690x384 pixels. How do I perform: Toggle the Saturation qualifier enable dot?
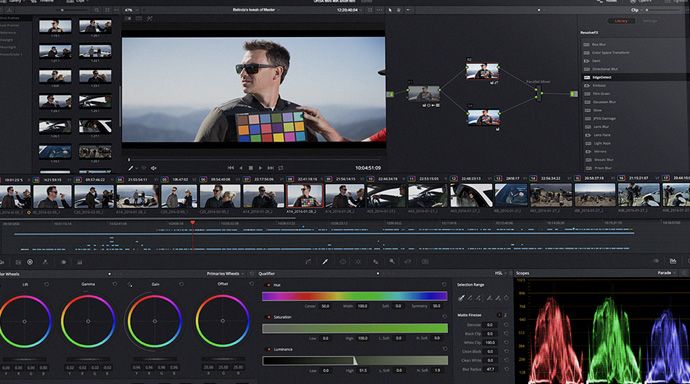[x=268, y=317]
